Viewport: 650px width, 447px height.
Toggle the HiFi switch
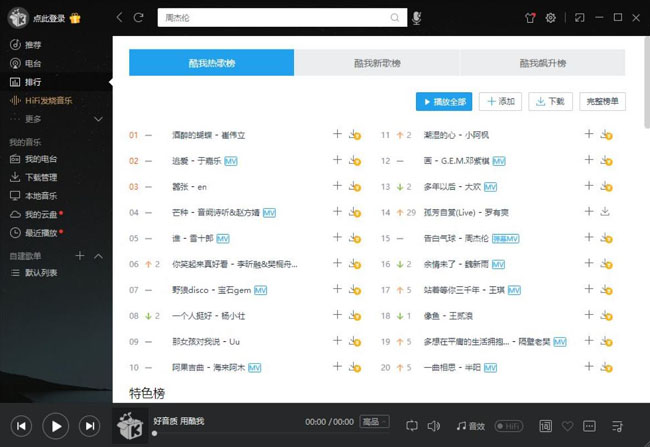(509, 426)
